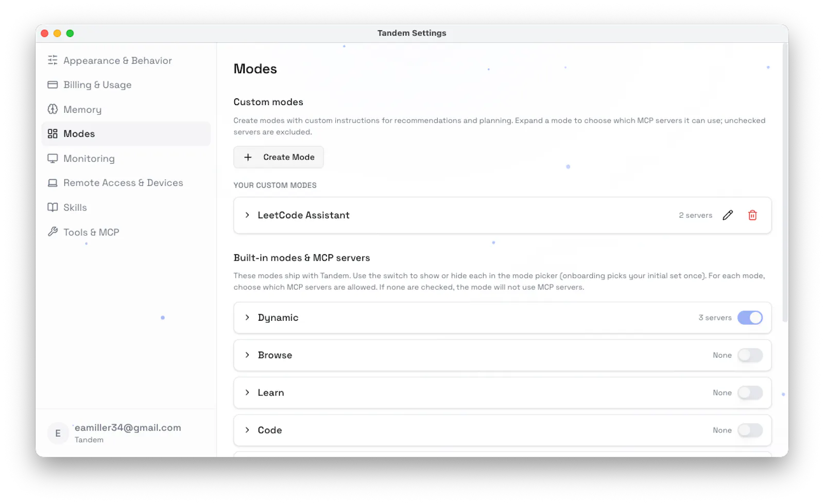Click the Appearance & Behavior sliders icon
824x504 pixels.
(x=53, y=60)
